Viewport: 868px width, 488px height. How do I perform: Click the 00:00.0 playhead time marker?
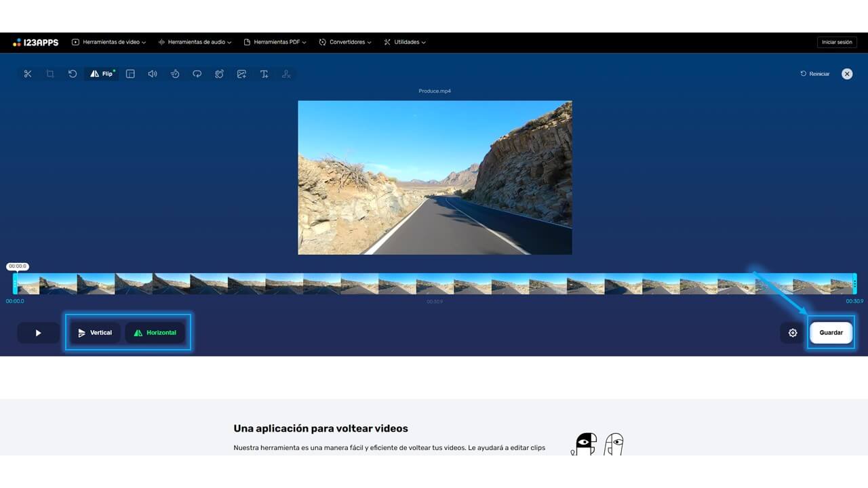(x=18, y=266)
